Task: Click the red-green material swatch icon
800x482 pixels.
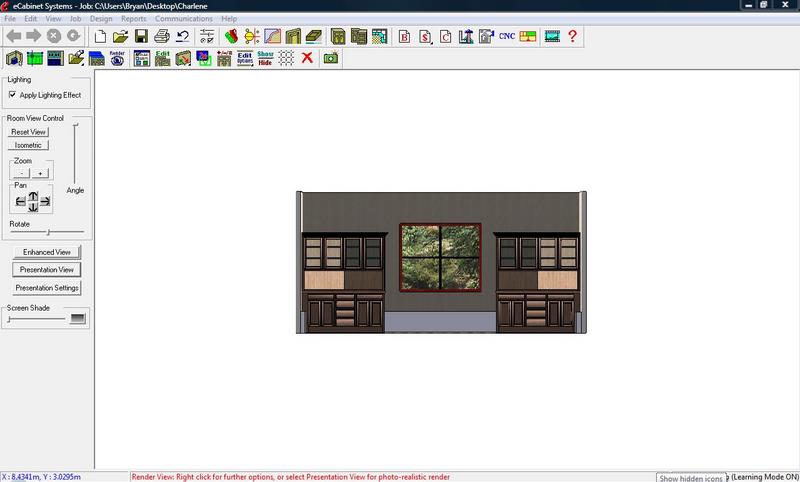Action: pyautogui.click(x=231, y=36)
